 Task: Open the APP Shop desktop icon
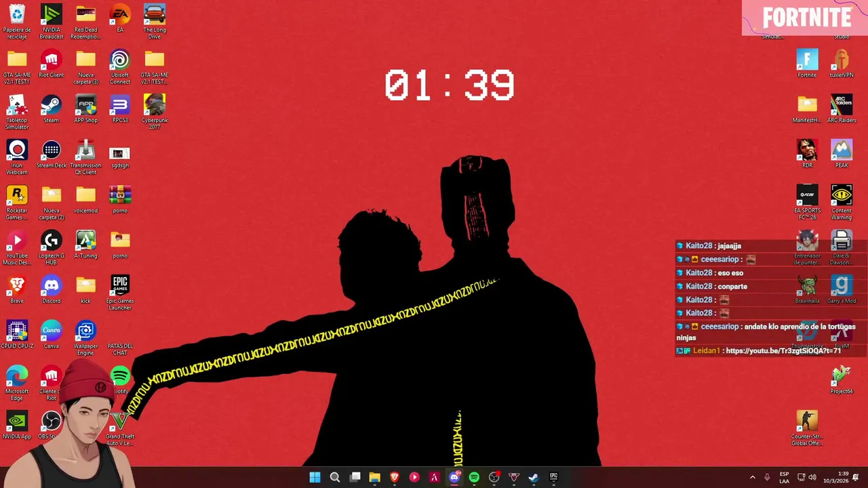85,109
